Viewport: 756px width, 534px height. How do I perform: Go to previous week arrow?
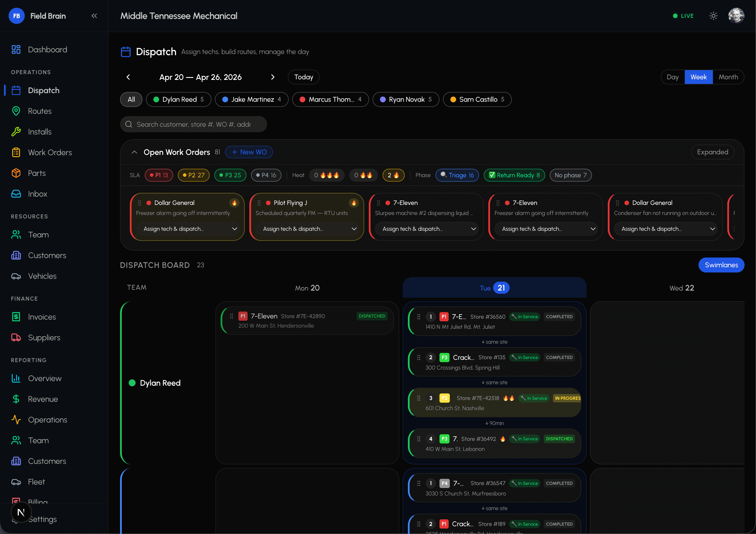pyautogui.click(x=128, y=77)
